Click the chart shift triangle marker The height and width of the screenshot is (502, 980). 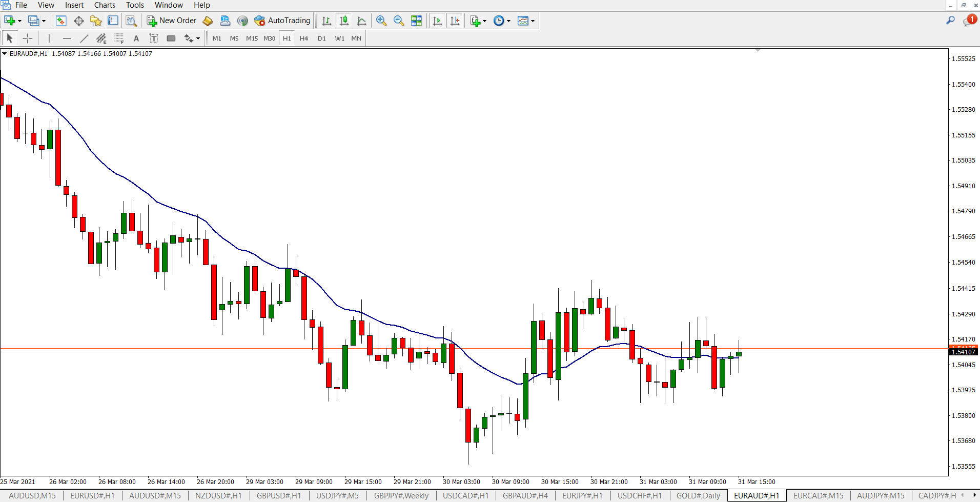[x=758, y=50]
